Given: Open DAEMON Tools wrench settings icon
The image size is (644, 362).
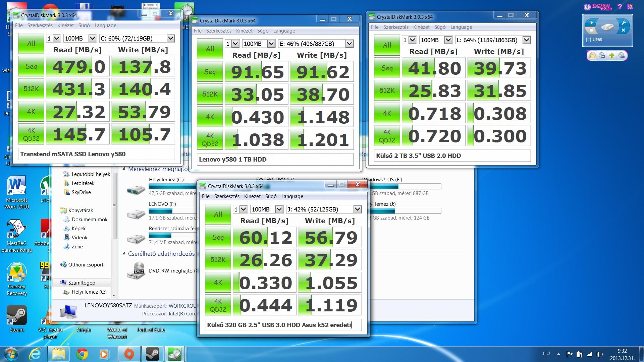Looking at the screenshot, I should pos(624,22).
